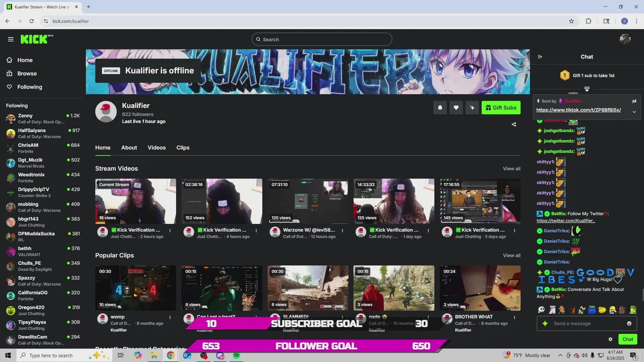Hide the pinned message with the eye icon

click(634, 101)
